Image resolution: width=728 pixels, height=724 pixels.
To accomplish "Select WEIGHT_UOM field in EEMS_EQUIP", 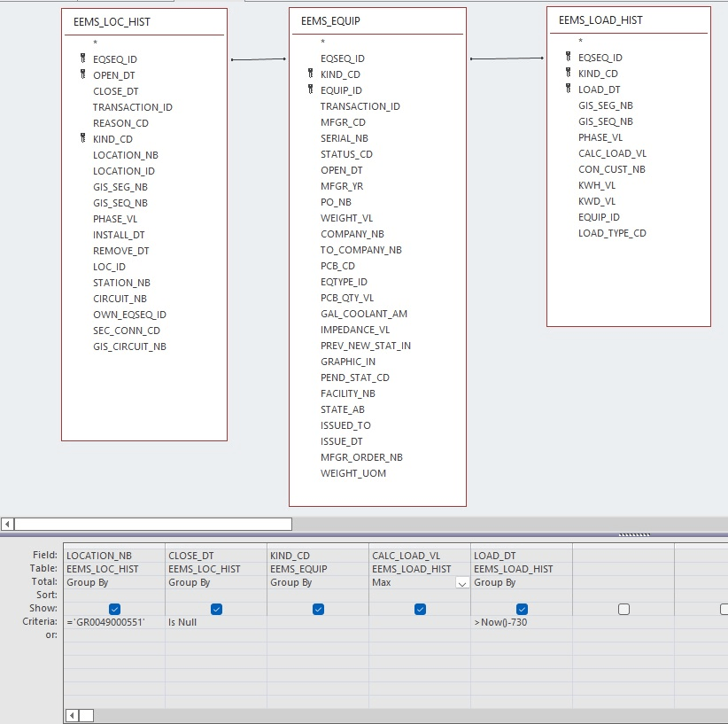I will coord(353,473).
